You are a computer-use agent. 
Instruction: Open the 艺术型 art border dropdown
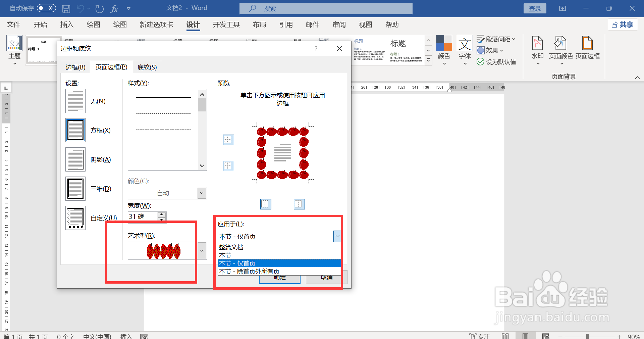201,251
